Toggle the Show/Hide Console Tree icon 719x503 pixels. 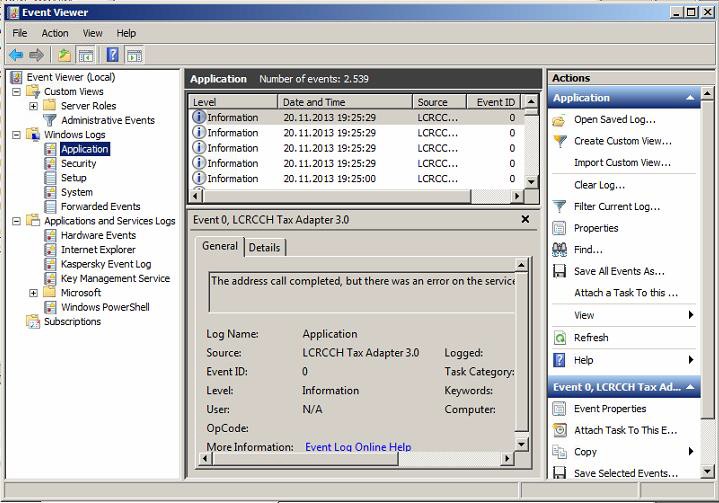coord(86,55)
